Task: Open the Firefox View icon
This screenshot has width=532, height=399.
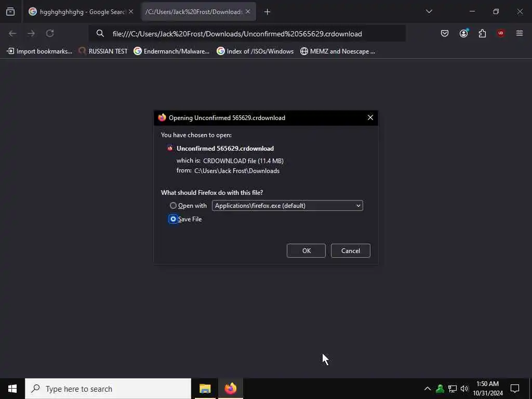Action: point(10,12)
